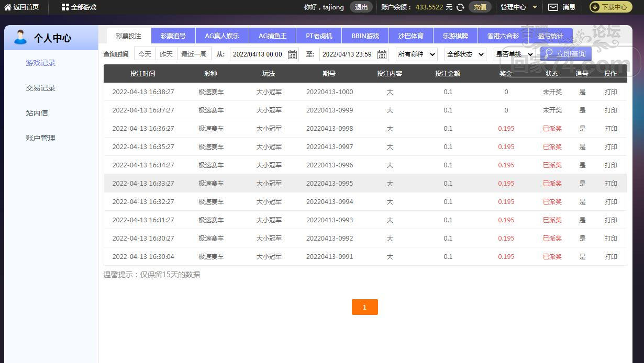Click 打印 for period 20220413-0991
The width and height of the screenshot is (644, 363).
(x=611, y=257)
